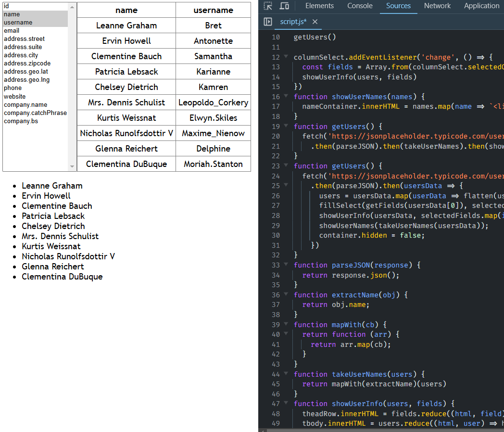Click the listbox scroll down arrow
Image resolution: width=504 pixels, height=432 pixels.
72,166
